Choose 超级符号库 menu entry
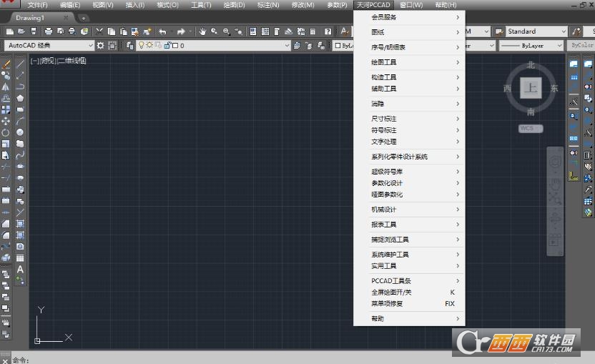The height and width of the screenshot is (364, 595). tap(410, 172)
